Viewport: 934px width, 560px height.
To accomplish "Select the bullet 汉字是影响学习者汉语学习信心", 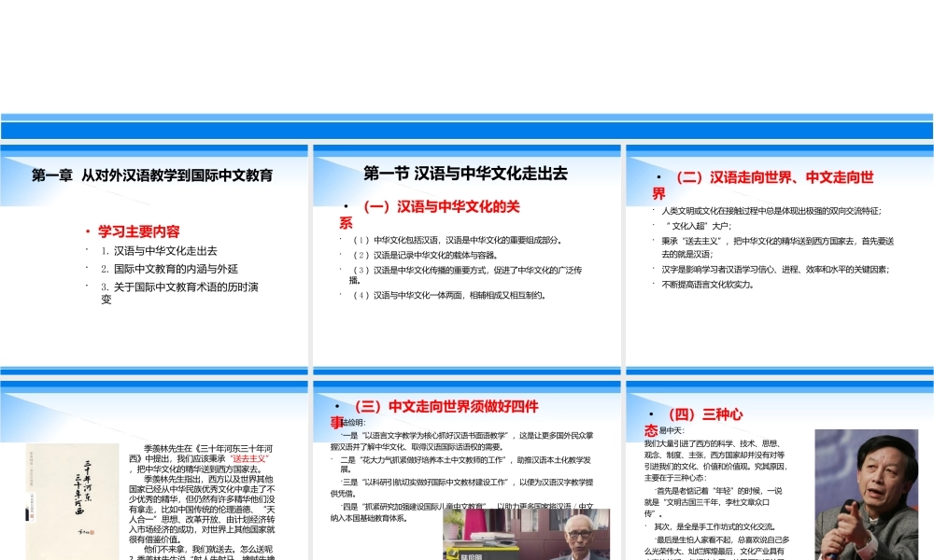I will point(775,270).
